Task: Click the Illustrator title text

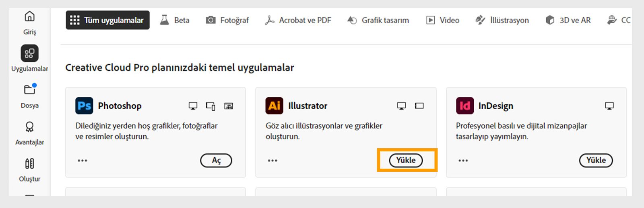Action: coord(308,106)
